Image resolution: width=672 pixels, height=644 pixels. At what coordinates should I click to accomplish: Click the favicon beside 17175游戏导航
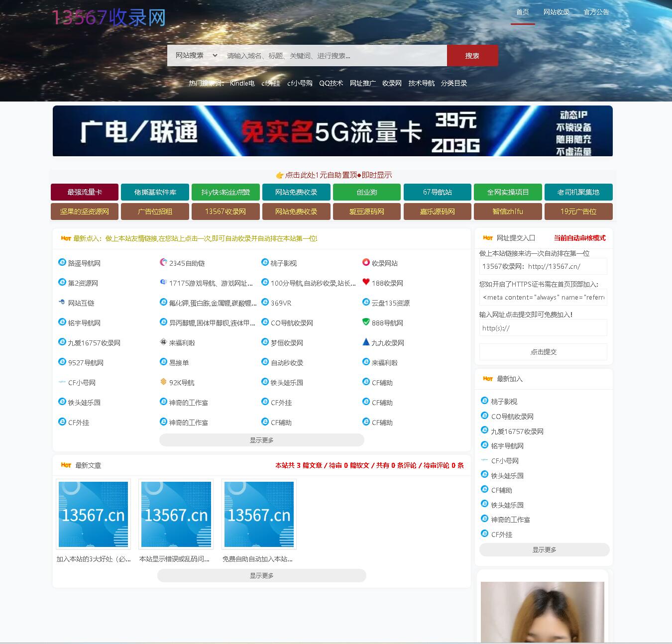click(163, 282)
